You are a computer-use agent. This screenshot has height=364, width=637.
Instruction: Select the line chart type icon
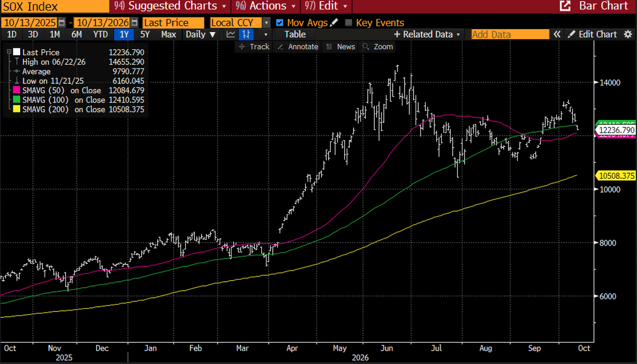[x=230, y=34]
